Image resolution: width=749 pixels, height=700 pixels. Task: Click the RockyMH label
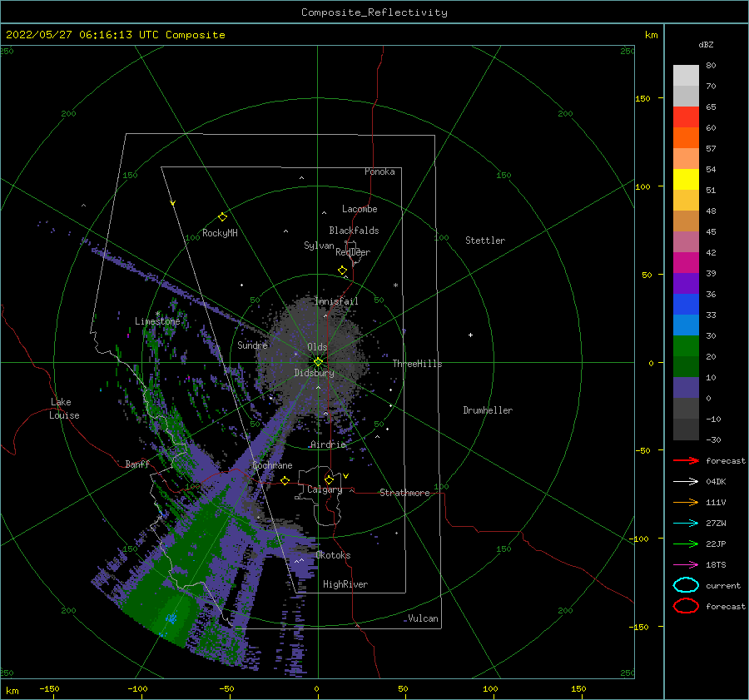coord(220,233)
